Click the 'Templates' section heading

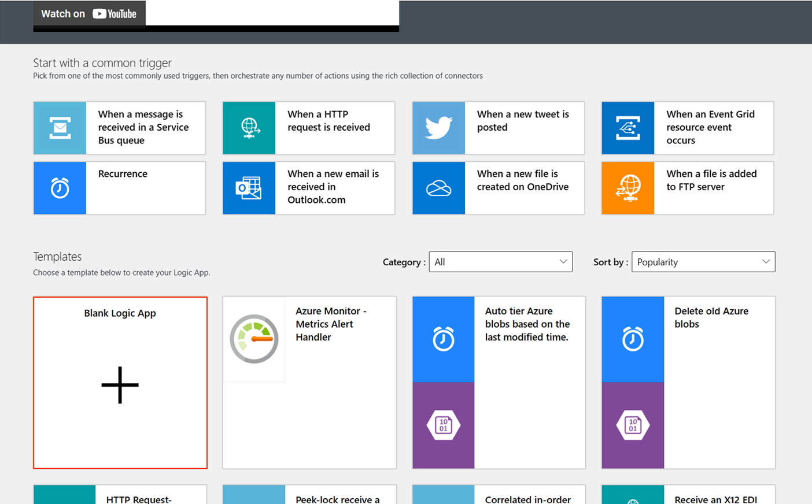57,257
